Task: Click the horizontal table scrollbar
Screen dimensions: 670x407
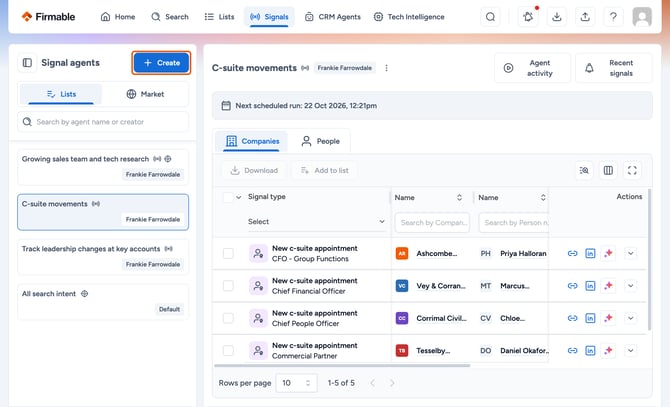Action: pos(342,366)
